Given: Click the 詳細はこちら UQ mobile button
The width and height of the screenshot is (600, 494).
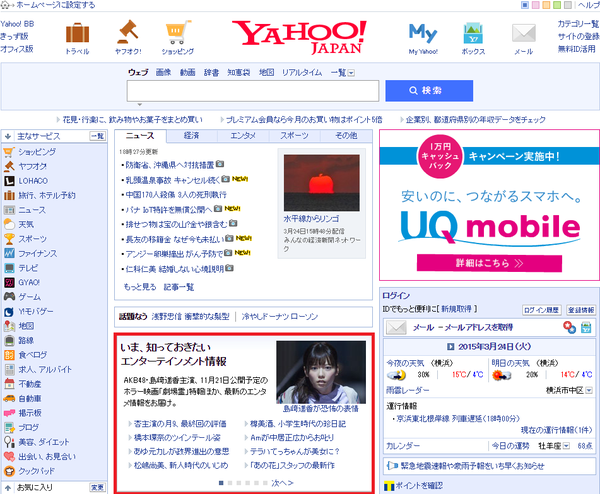Looking at the screenshot, I should tap(489, 263).
